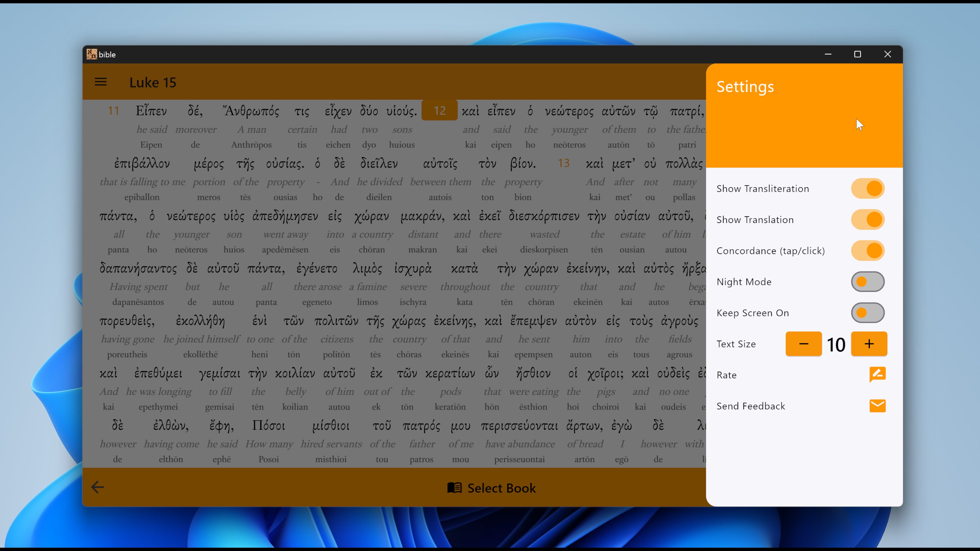
Task: Click the highlighted verse number 12
Action: pyautogui.click(x=439, y=111)
